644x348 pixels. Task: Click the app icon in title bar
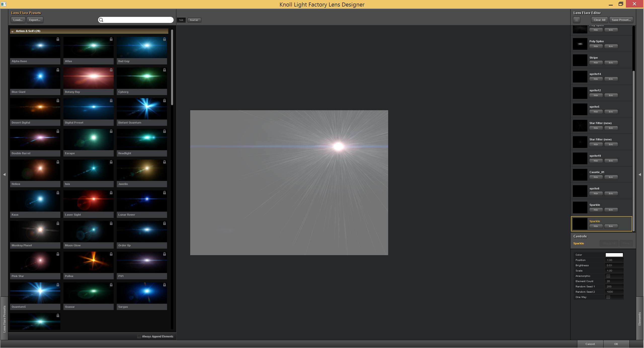(x=4, y=4)
